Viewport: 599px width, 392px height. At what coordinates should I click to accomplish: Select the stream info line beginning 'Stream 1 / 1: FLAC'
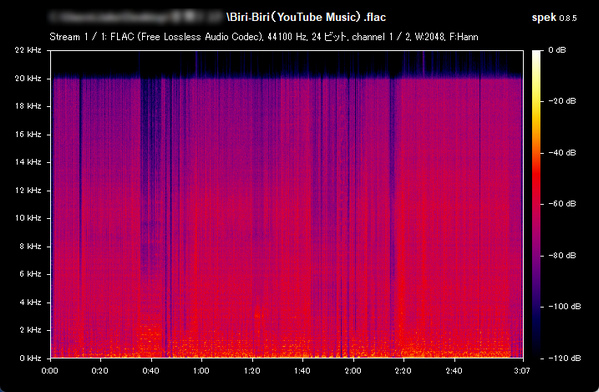point(264,37)
